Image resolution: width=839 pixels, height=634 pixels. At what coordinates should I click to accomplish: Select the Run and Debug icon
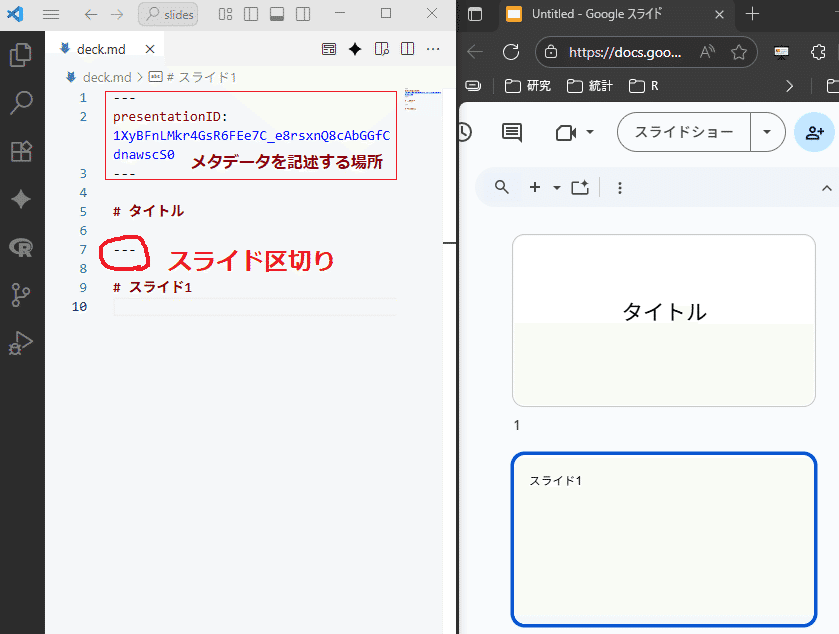tap(22, 343)
